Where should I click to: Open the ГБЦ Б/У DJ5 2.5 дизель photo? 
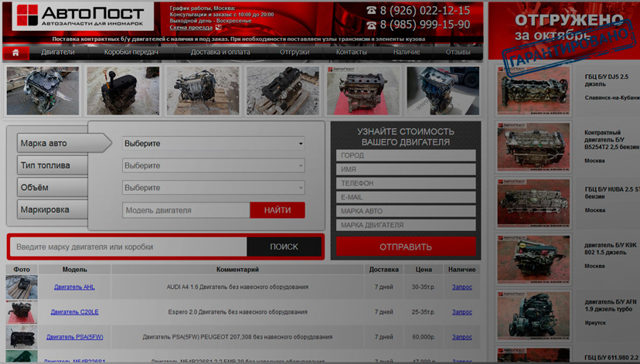click(533, 90)
